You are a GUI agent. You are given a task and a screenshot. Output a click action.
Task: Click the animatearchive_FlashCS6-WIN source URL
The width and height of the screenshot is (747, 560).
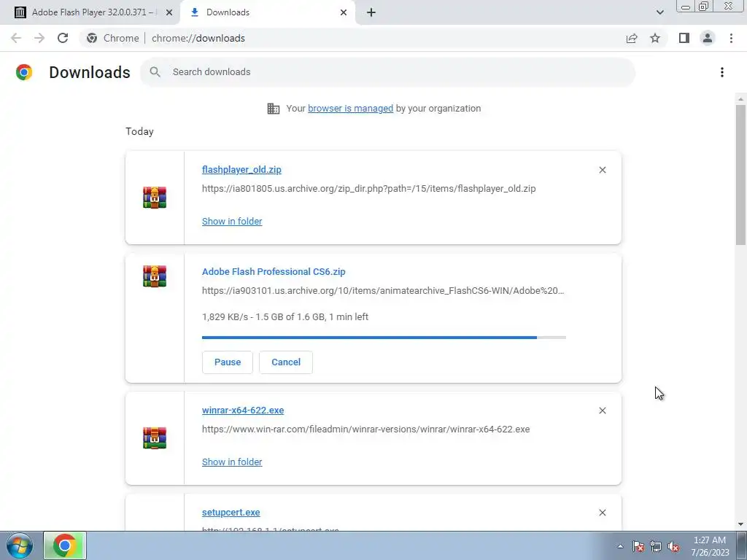tap(382, 290)
